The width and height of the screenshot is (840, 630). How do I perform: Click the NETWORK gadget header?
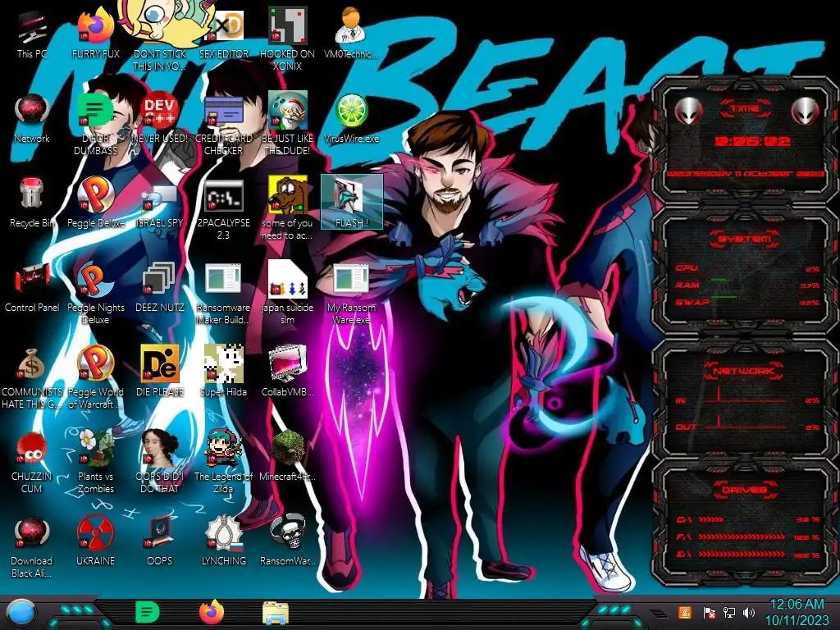[x=743, y=371]
